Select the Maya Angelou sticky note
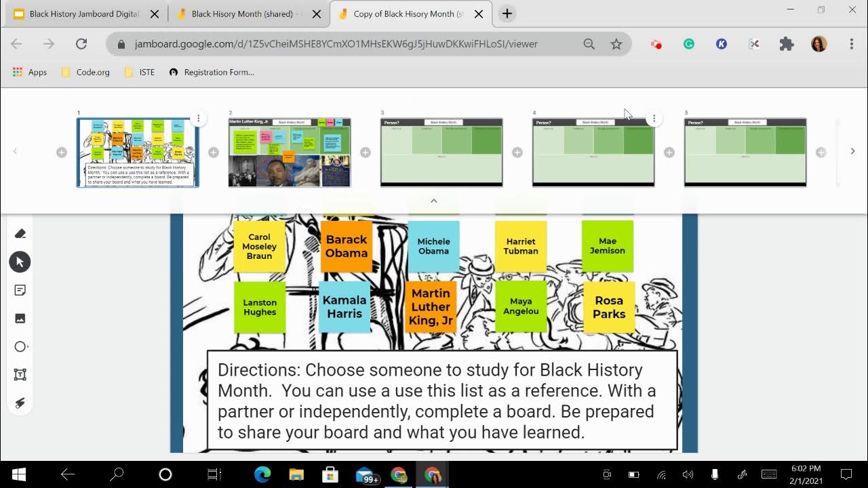The height and width of the screenshot is (488, 868). pos(521,306)
